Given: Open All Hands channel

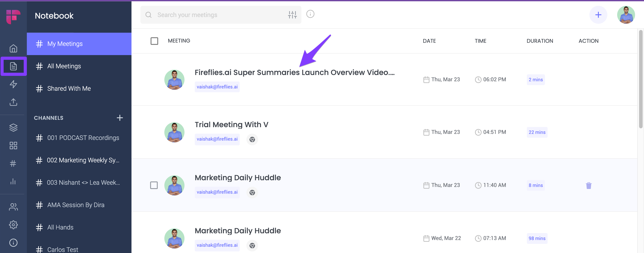Looking at the screenshot, I should (79, 227).
